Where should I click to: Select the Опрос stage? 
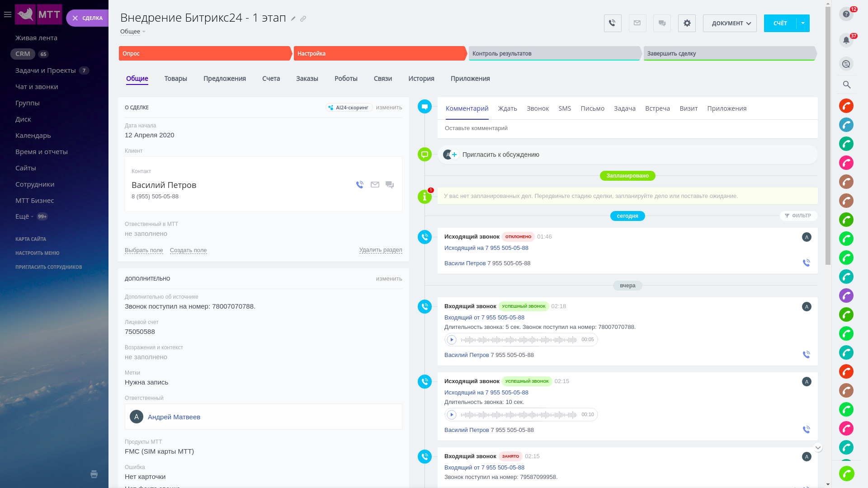[x=205, y=53]
